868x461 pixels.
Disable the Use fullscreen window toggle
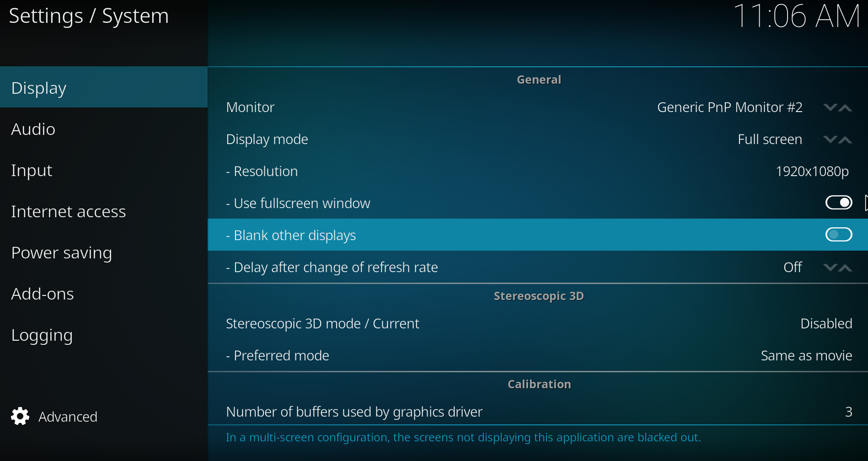click(839, 203)
